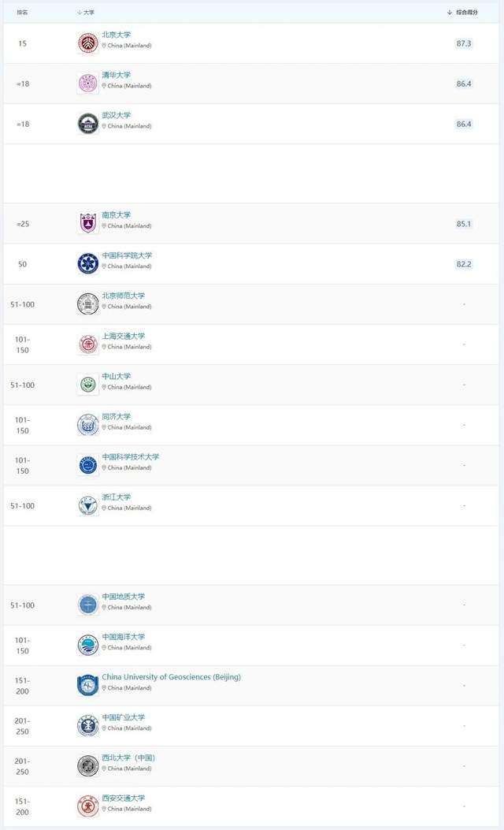The image size is (504, 830).
Task: Click the Nanjing University (南京大学) logo
Action: coord(87,223)
